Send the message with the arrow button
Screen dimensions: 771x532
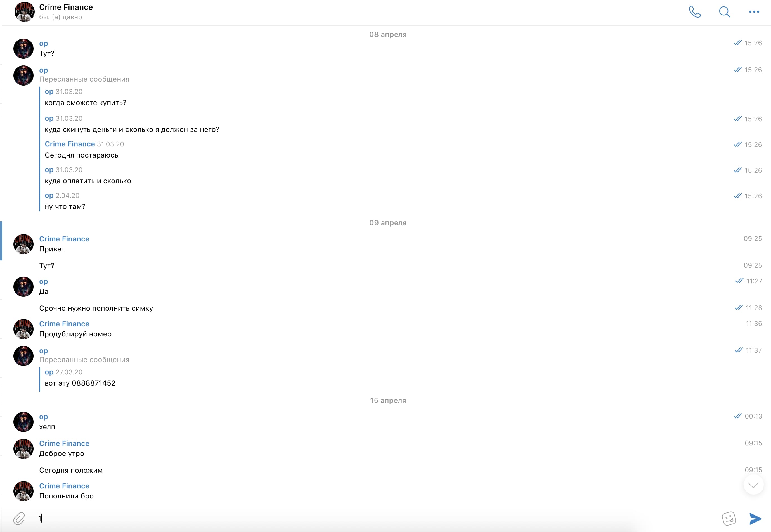pyautogui.click(x=755, y=519)
